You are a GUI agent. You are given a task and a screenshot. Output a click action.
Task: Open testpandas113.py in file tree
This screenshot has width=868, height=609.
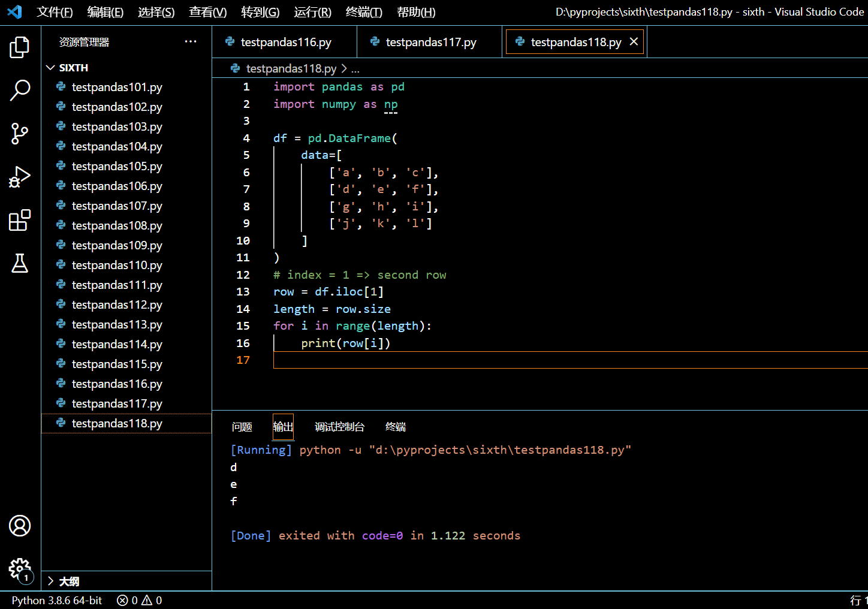coord(126,324)
